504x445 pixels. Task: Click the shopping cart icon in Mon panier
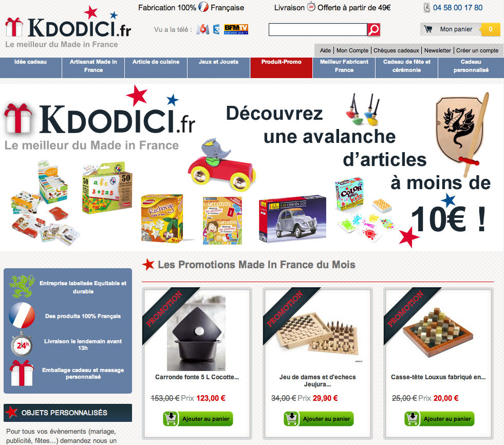[428, 29]
